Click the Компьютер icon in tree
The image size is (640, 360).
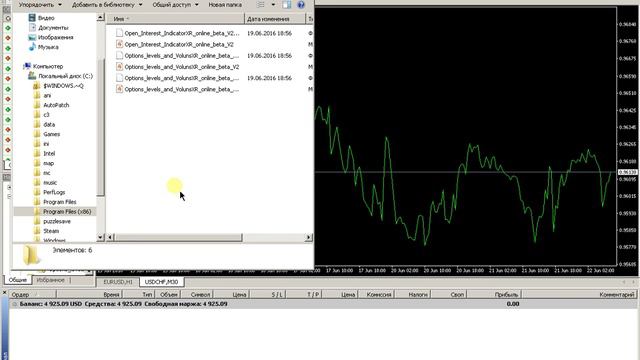click(x=27, y=66)
